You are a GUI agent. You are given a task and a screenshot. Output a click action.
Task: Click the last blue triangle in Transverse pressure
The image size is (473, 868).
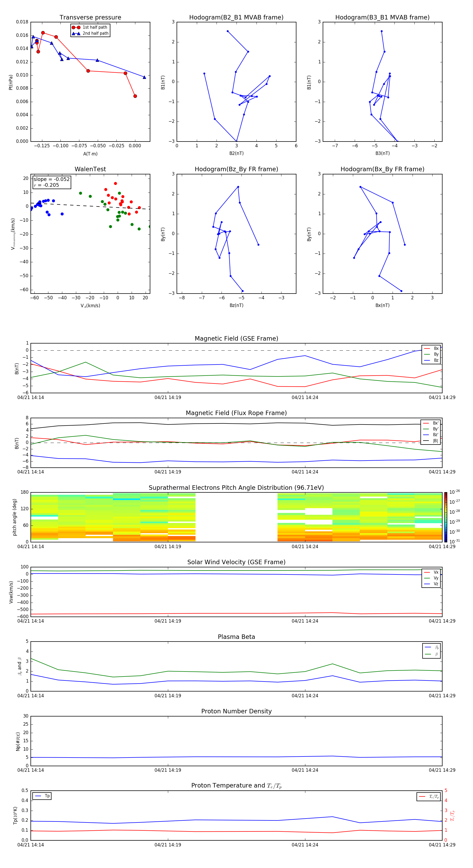(x=145, y=78)
